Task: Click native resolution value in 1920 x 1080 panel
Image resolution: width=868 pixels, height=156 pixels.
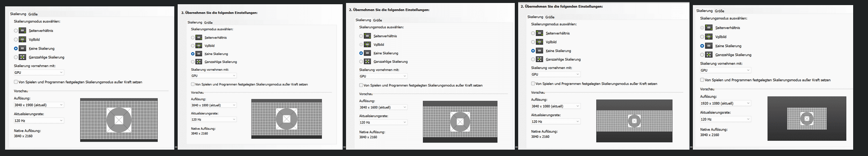Action: coord(709,135)
